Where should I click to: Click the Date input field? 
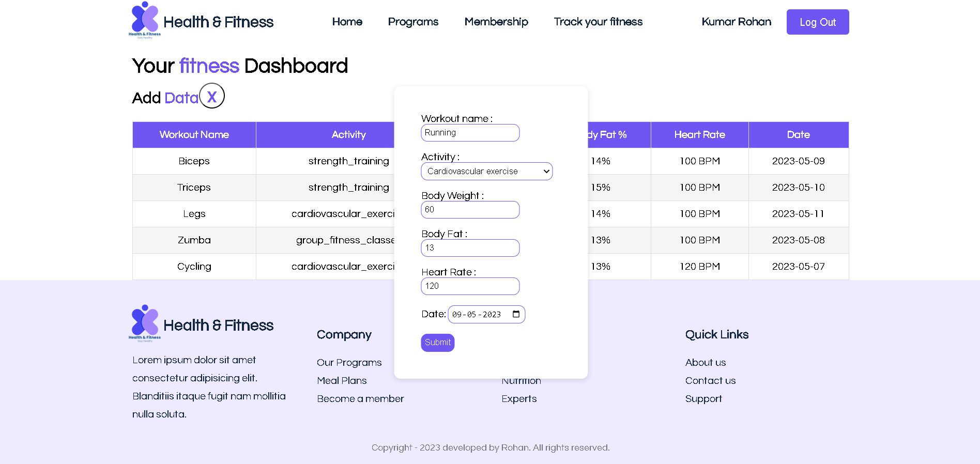486,314
